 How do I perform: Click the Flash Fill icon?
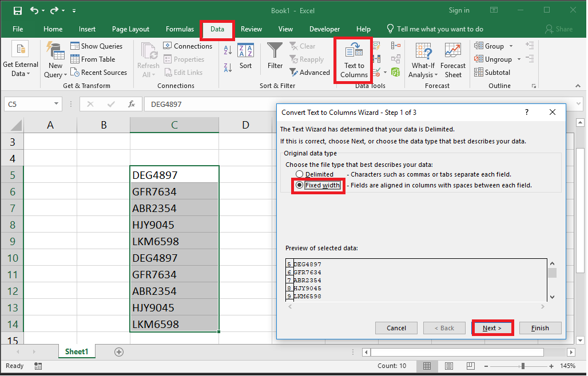pos(376,46)
